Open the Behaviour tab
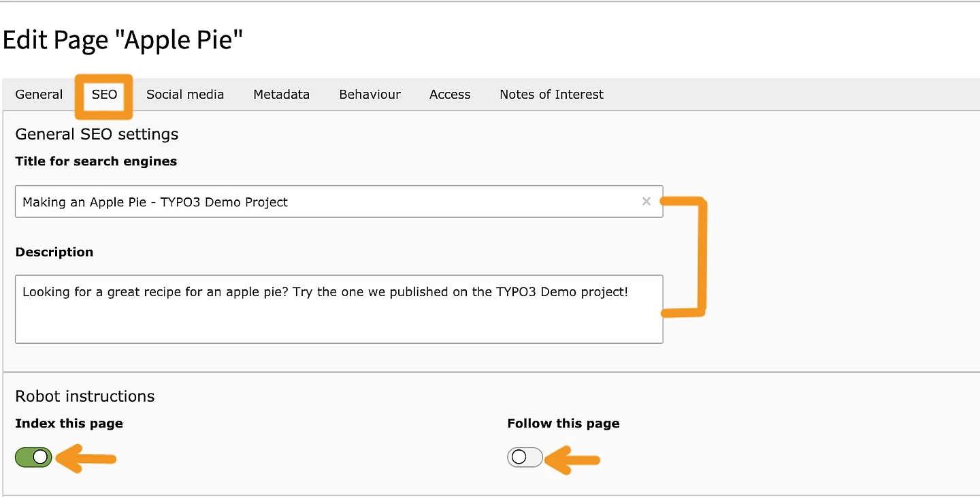This screenshot has height=497, width=980. (370, 95)
